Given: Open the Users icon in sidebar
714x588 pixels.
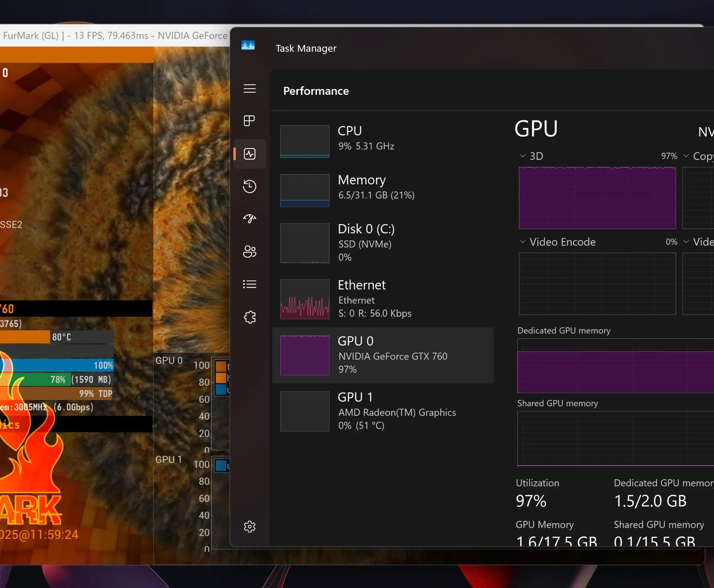Looking at the screenshot, I should tap(250, 251).
